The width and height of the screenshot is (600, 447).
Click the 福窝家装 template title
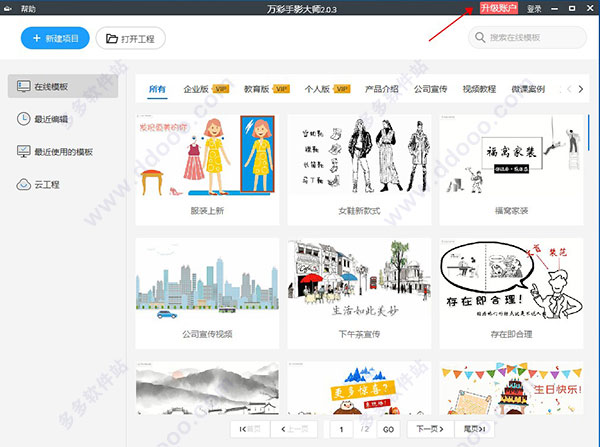pyautogui.click(x=511, y=210)
